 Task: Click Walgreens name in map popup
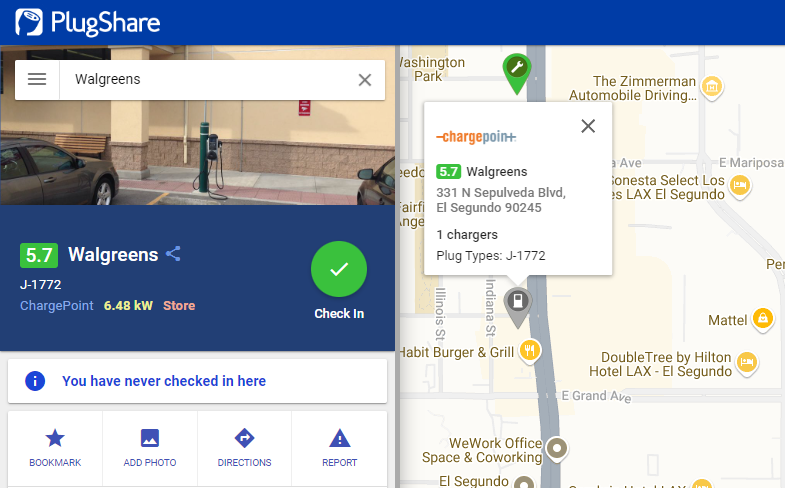[x=497, y=172]
